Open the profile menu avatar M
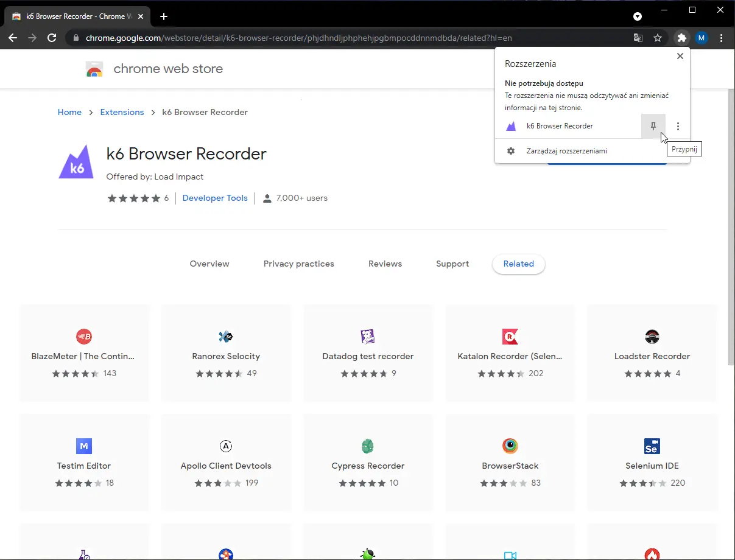This screenshot has height=560, width=735. (x=702, y=38)
